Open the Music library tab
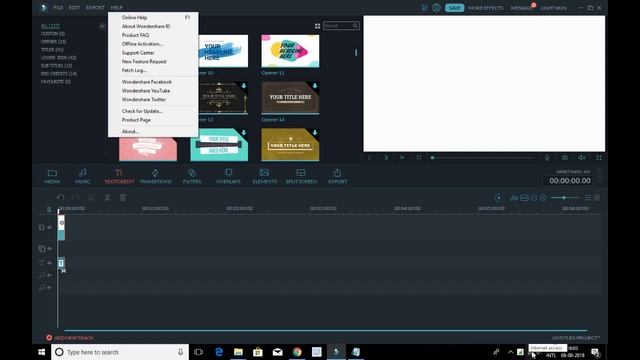 coord(82,176)
